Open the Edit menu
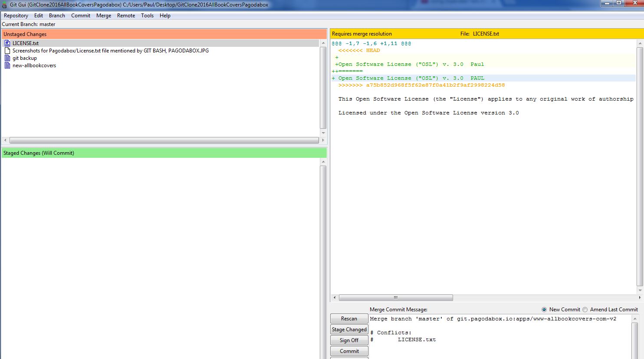 (39, 16)
